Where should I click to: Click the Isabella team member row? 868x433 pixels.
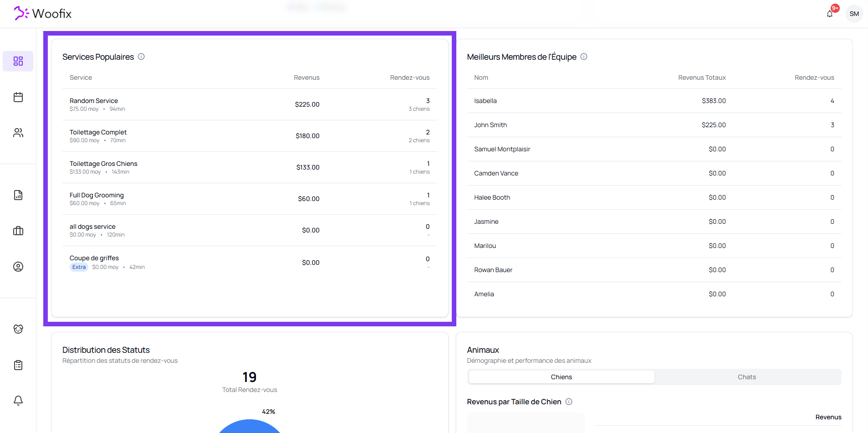pos(654,101)
